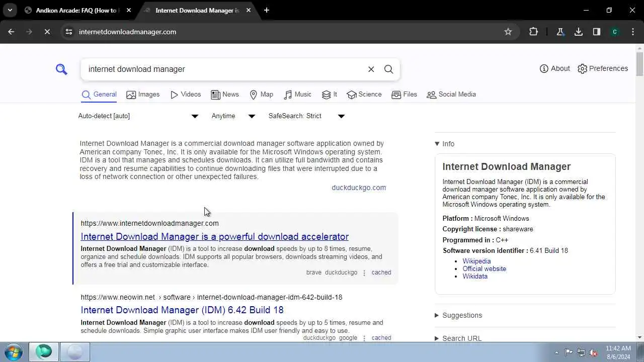Go back to previous page

point(11,32)
